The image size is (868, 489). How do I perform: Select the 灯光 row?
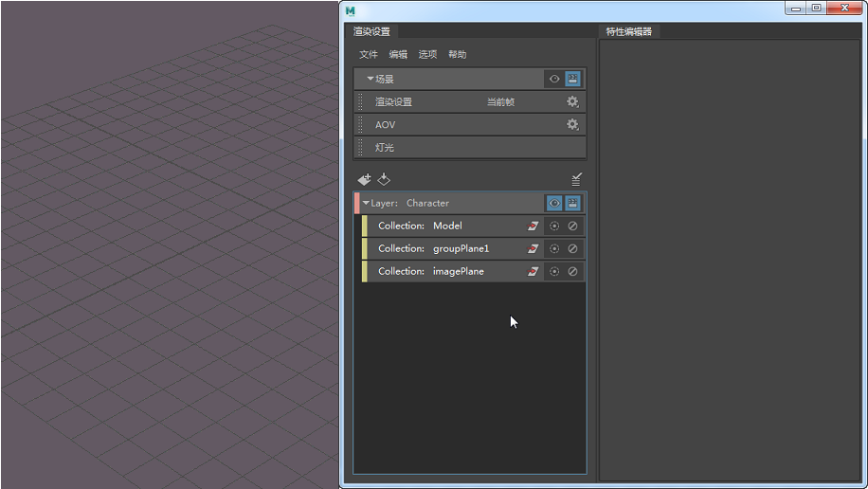coord(470,147)
